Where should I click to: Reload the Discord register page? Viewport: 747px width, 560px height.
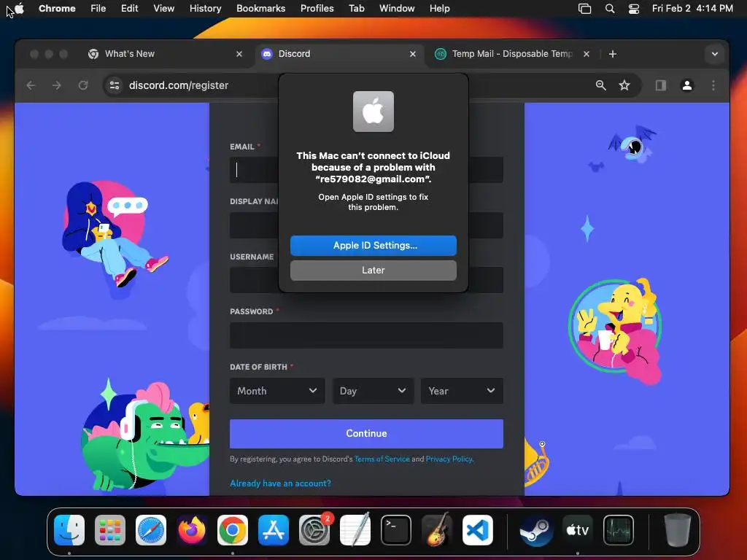83,85
